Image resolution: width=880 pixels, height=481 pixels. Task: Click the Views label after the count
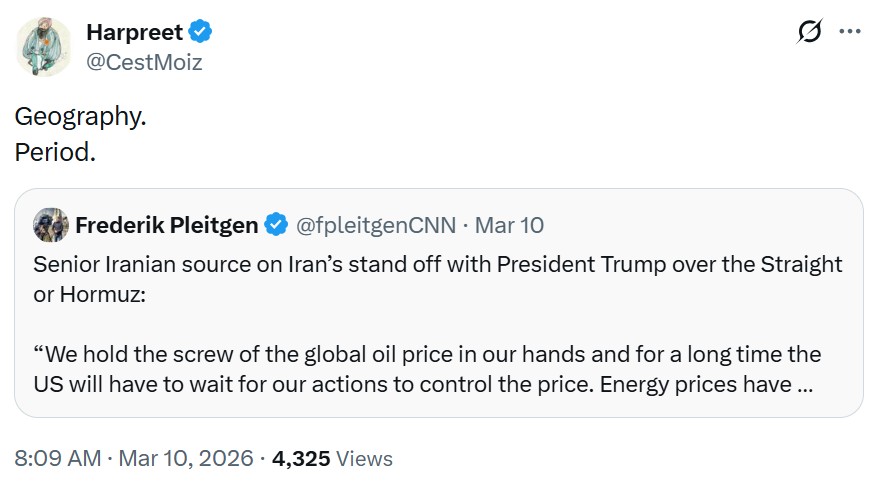click(364, 458)
